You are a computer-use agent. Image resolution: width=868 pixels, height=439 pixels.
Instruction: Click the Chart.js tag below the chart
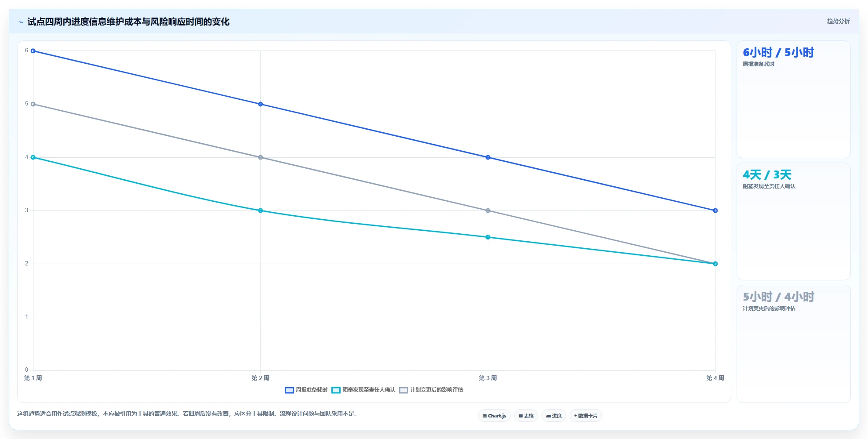[494, 416]
